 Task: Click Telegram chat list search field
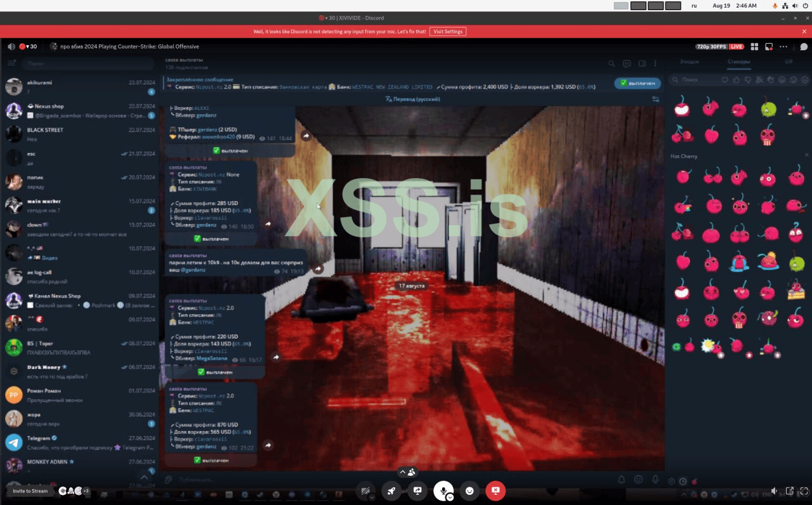[88, 63]
